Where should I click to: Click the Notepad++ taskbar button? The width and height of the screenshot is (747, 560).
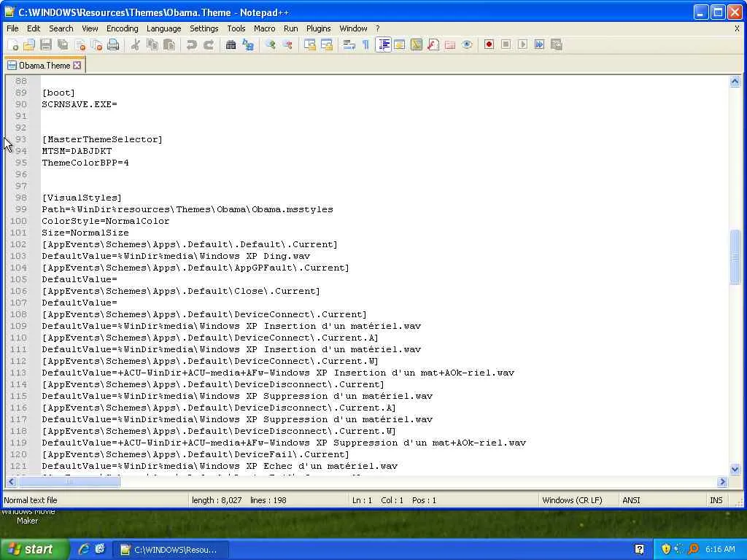(170, 550)
